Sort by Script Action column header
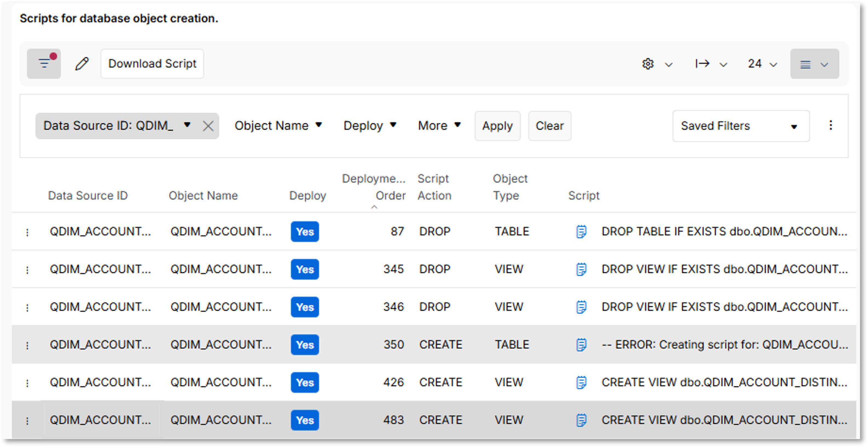This screenshot has width=868, height=447. (x=434, y=187)
